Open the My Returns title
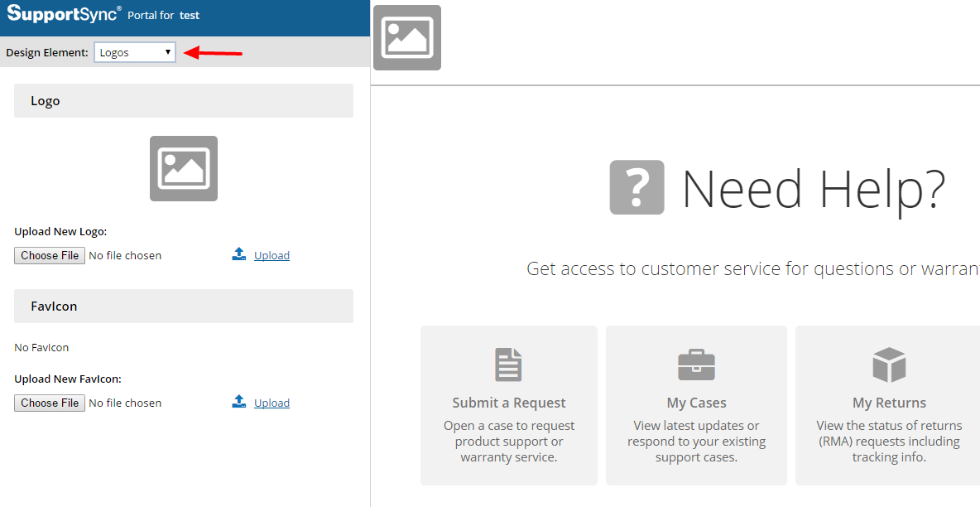 click(889, 403)
